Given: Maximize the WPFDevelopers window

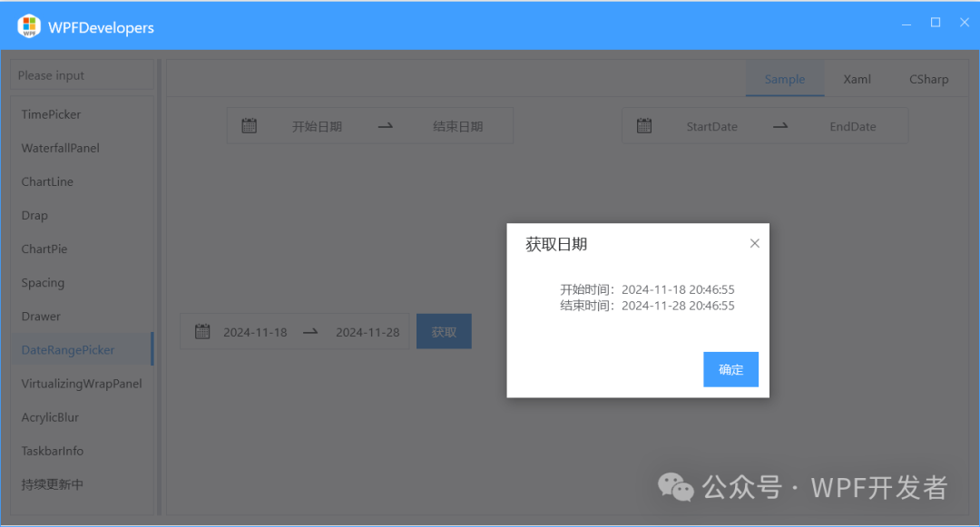Looking at the screenshot, I should [935, 23].
